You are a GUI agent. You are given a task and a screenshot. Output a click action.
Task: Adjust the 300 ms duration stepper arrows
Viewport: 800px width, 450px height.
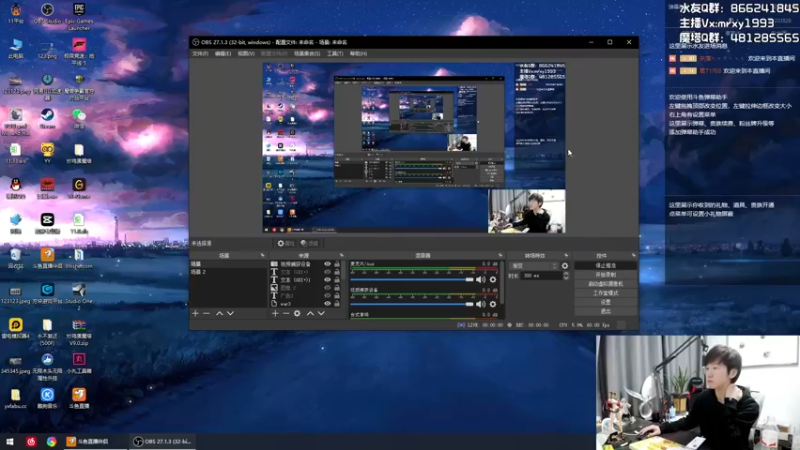(566, 276)
